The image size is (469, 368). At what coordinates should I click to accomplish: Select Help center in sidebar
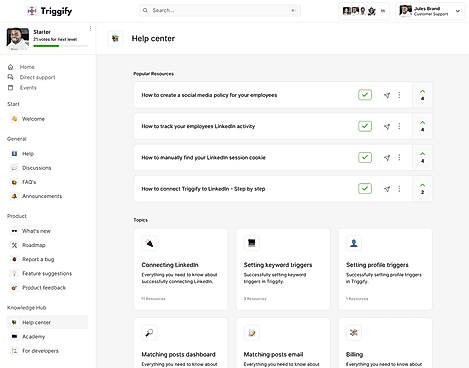click(48, 322)
